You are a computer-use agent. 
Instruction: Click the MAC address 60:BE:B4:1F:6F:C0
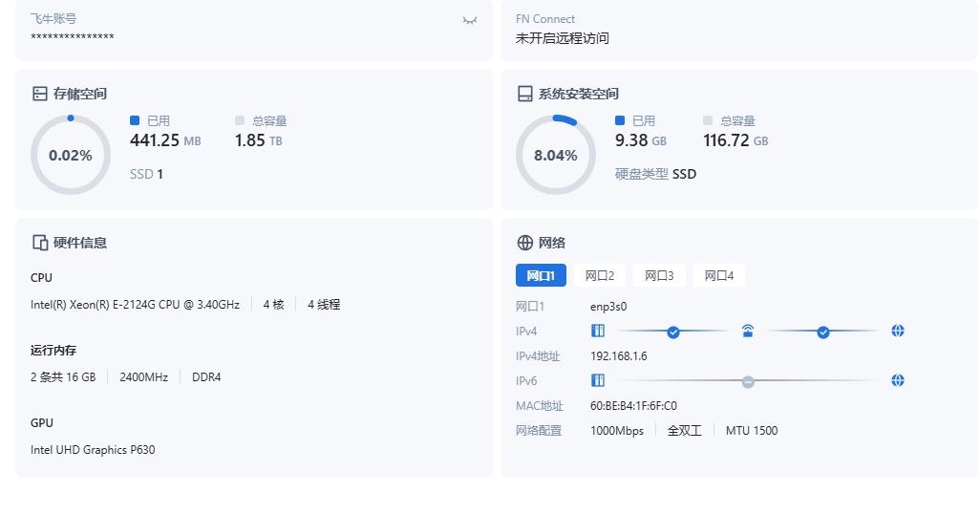coord(633,406)
